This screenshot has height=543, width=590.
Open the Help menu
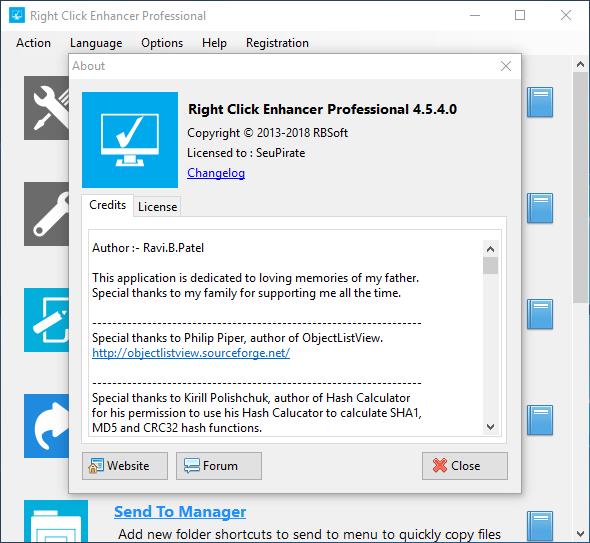[214, 43]
